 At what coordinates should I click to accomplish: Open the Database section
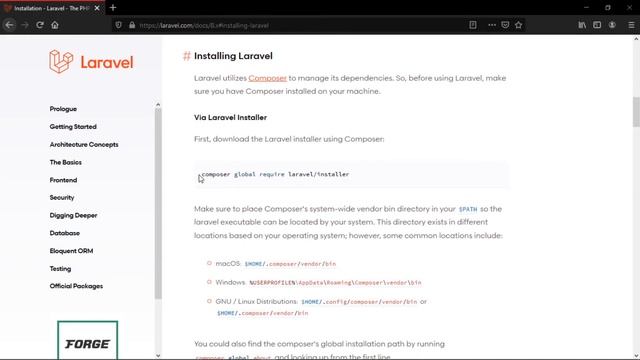coord(64,233)
